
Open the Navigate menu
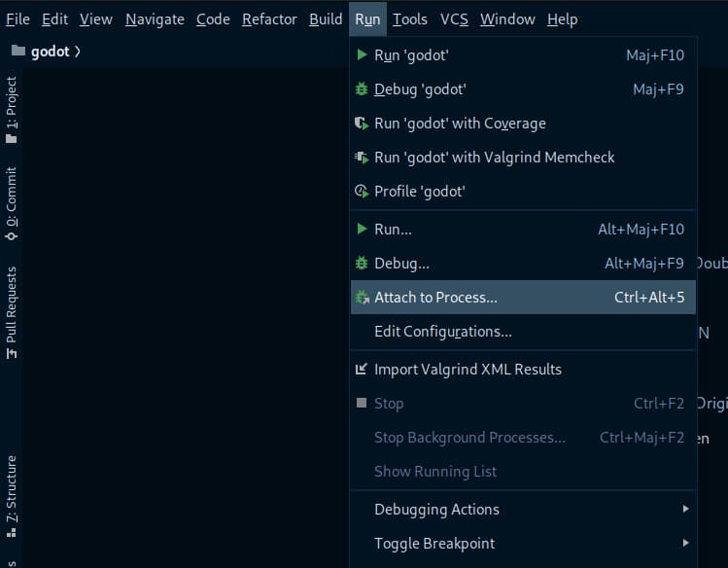[x=156, y=19]
